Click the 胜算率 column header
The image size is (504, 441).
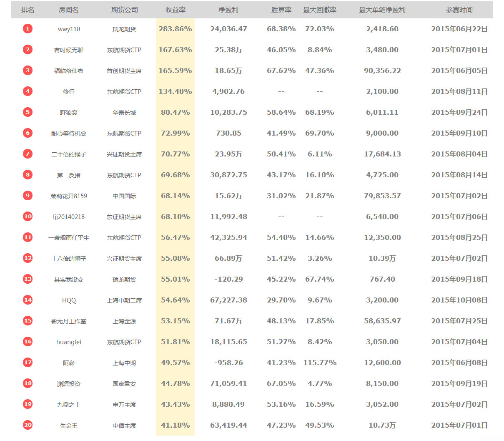click(281, 10)
